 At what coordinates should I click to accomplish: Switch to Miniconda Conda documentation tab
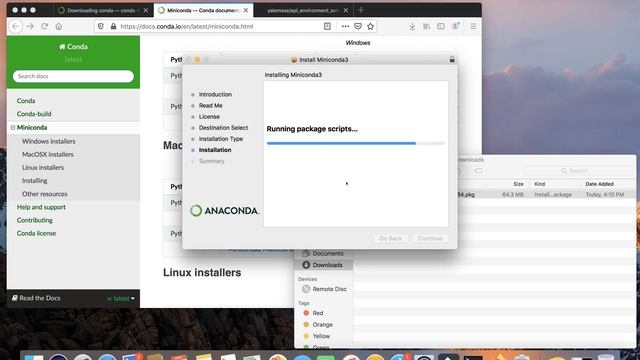coord(203,10)
